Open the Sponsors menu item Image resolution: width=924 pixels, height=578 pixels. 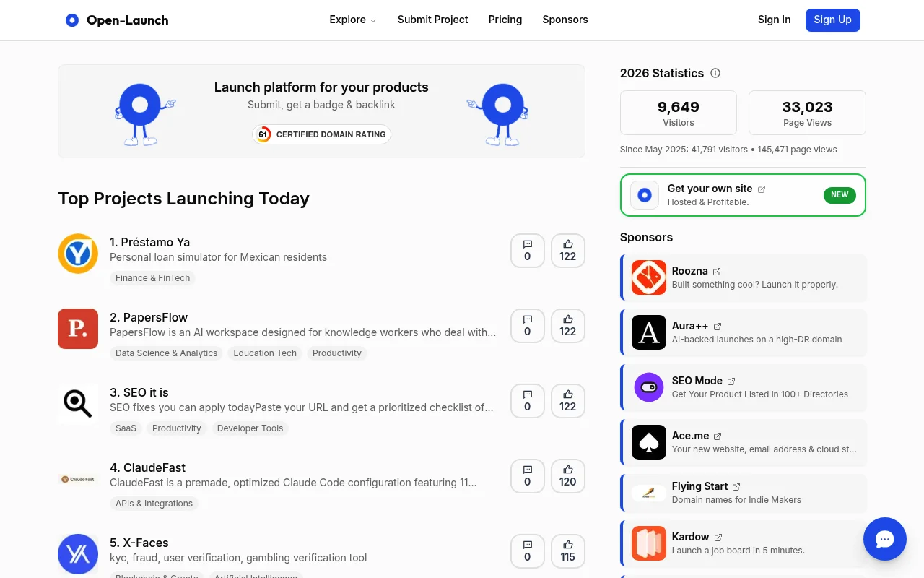565,20
